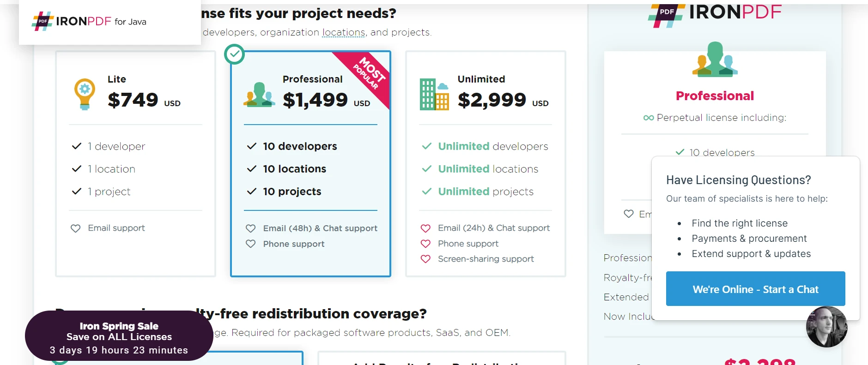Select the Unlimited license card
The width and height of the screenshot is (868, 365).
tap(486, 164)
